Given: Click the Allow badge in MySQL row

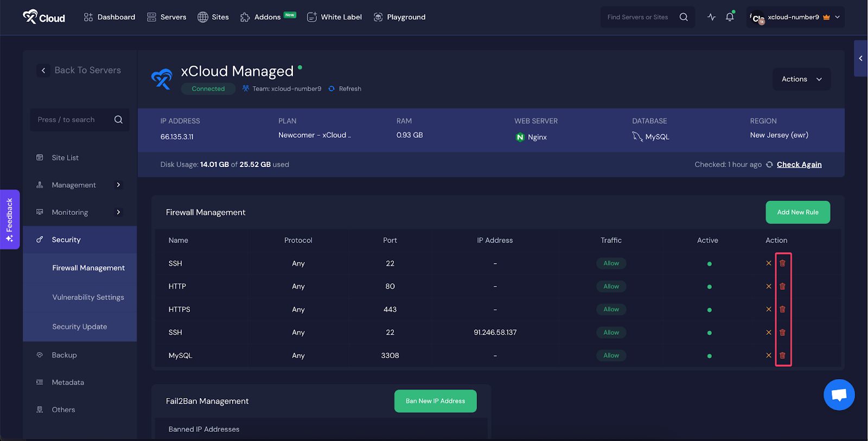Looking at the screenshot, I should click(611, 356).
